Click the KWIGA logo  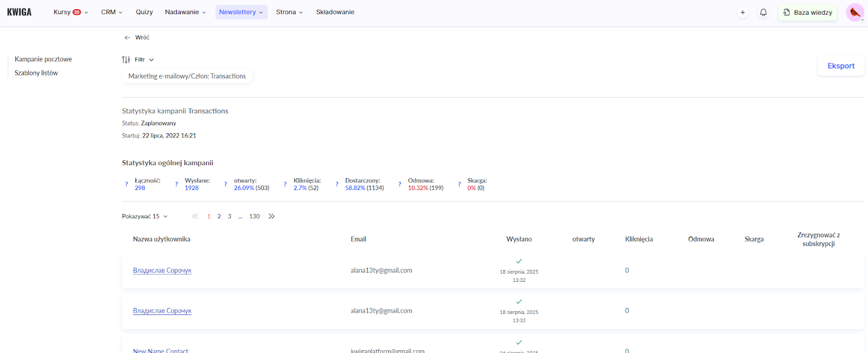pos(20,12)
